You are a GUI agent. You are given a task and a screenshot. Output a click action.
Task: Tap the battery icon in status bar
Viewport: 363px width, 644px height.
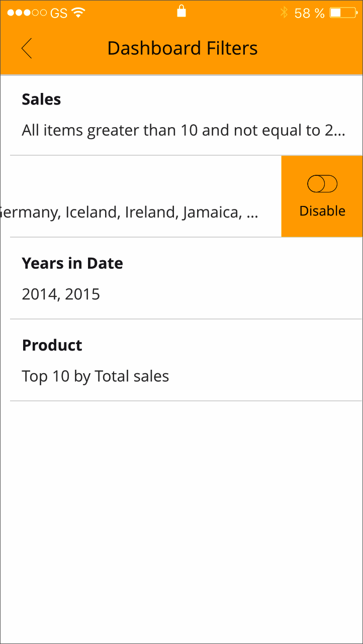(x=343, y=13)
